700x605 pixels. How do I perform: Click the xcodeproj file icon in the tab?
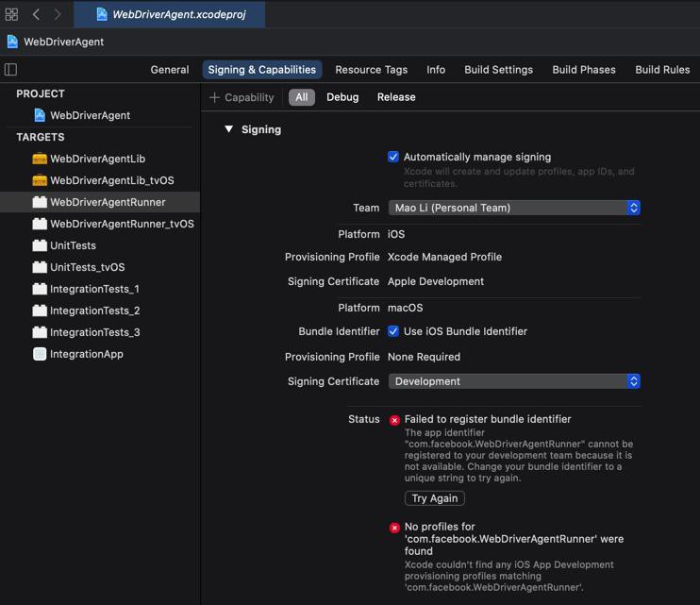coord(102,14)
